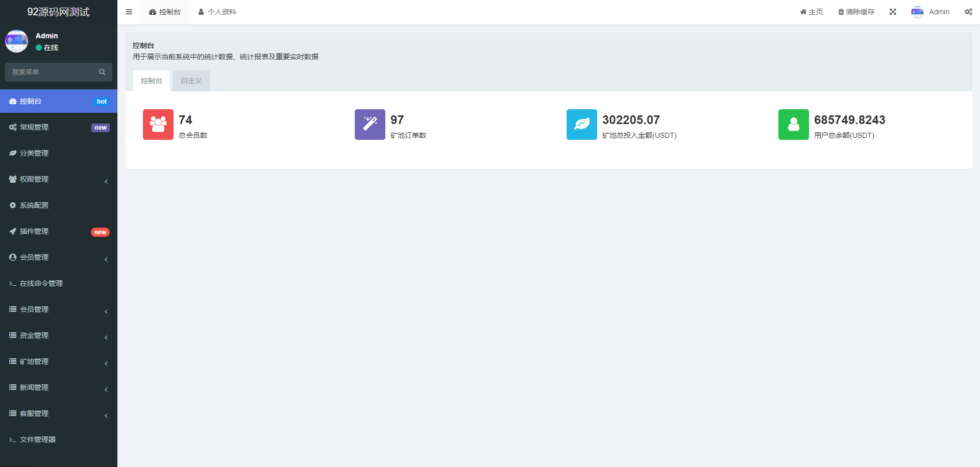Click the blue leaf pool investment icon
This screenshot has height=467, width=980.
pyautogui.click(x=582, y=125)
